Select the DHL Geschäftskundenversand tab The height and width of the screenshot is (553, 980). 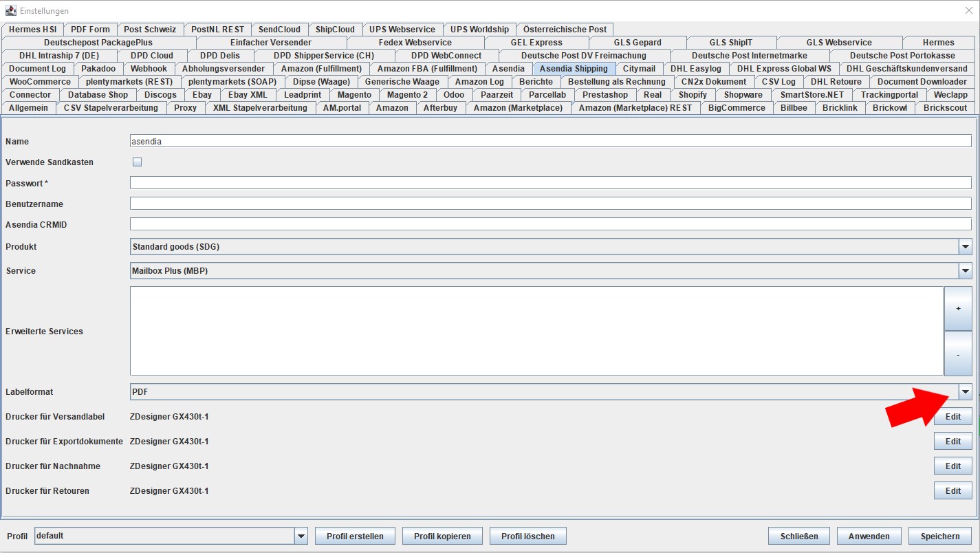coord(906,69)
